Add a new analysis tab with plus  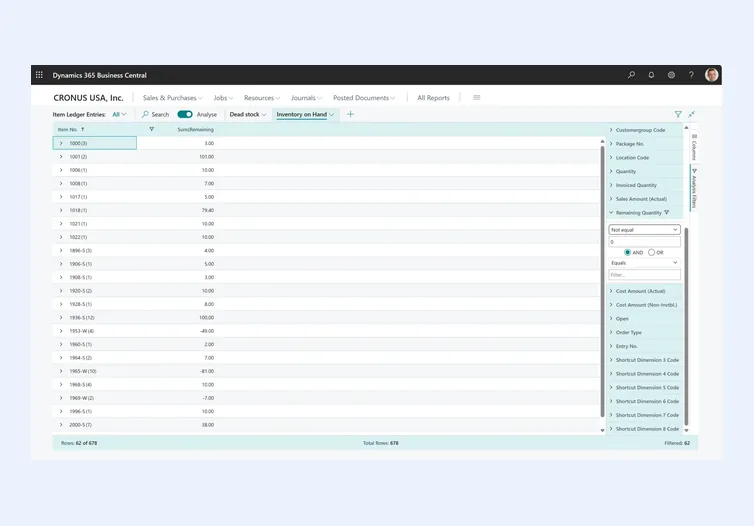click(x=351, y=114)
